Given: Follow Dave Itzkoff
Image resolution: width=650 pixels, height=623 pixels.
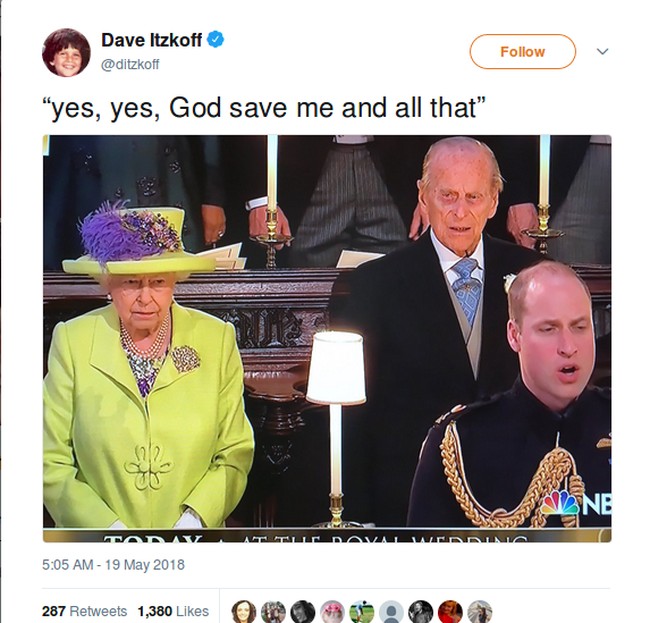Looking at the screenshot, I should click(x=522, y=51).
